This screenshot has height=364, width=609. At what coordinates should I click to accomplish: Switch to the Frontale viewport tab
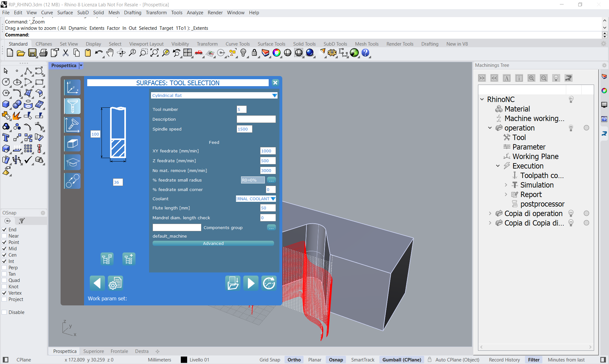click(x=119, y=351)
